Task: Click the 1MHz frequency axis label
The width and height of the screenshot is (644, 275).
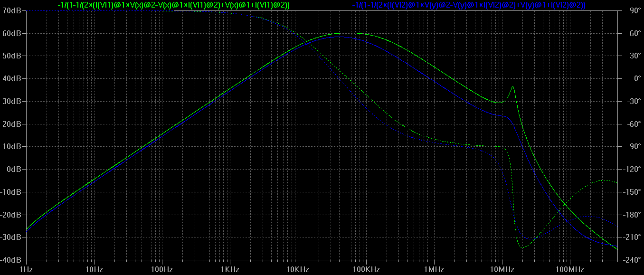Action: pos(434,269)
